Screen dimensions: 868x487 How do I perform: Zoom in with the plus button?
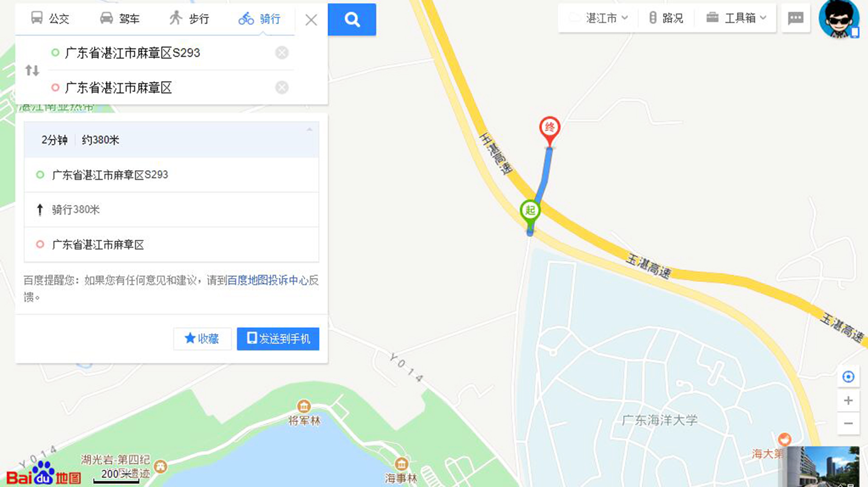tap(848, 400)
